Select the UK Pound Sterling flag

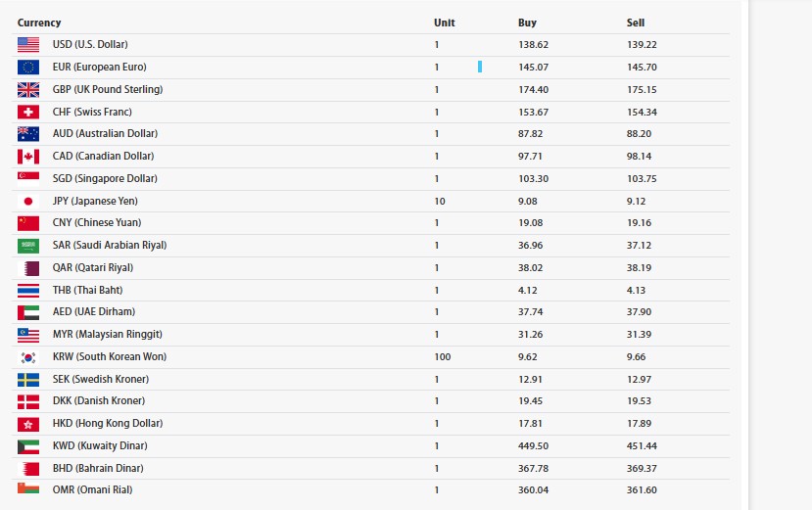click(x=28, y=89)
